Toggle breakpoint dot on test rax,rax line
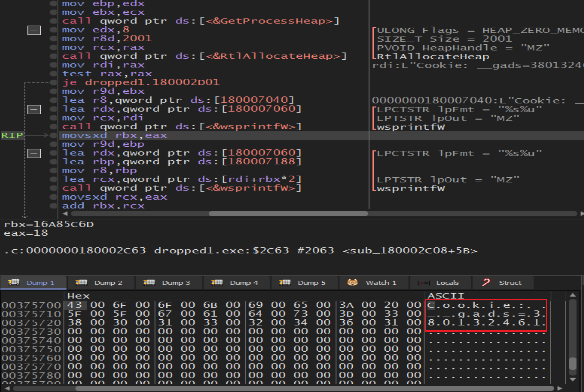 [53, 74]
